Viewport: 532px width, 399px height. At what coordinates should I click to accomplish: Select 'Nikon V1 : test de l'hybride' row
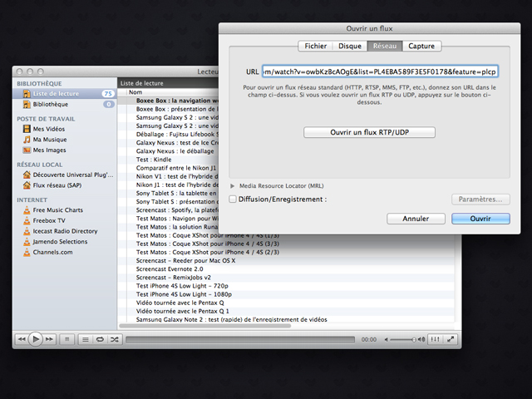(x=168, y=176)
